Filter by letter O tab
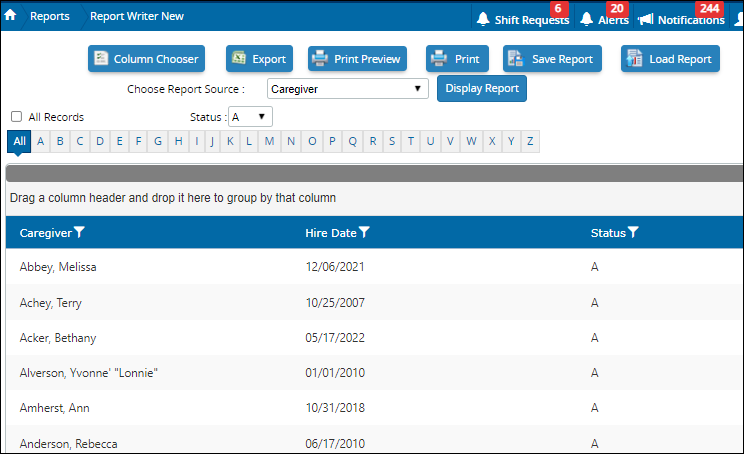The height and width of the screenshot is (454, 744). (312, 141)
